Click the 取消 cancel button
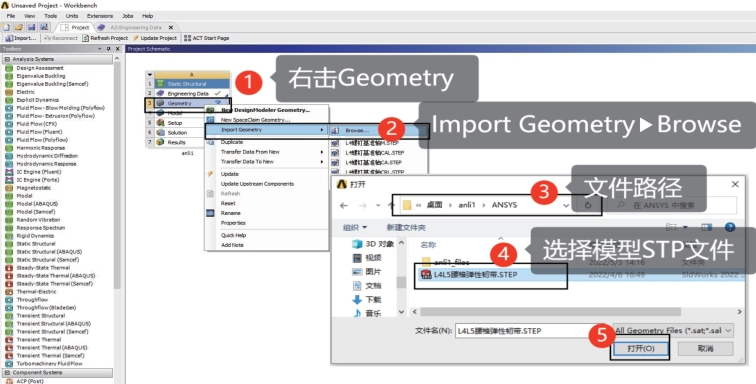This screenshot has width=756, height=384. [705, 348]
